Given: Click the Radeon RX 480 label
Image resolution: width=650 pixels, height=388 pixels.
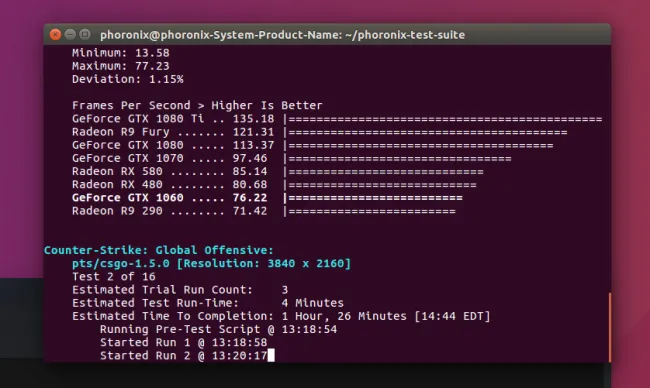Looking at the screenshot, I should pos(117,184).
